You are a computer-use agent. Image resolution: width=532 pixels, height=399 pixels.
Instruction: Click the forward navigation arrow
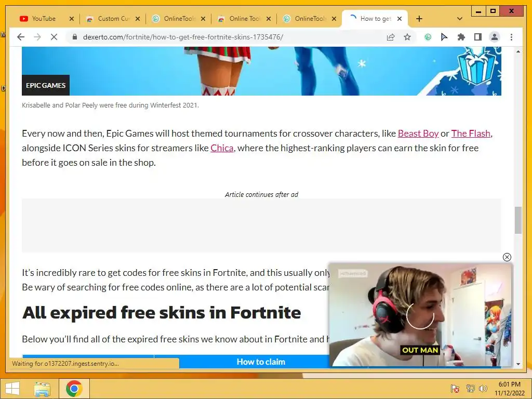(x=37, y=37)
